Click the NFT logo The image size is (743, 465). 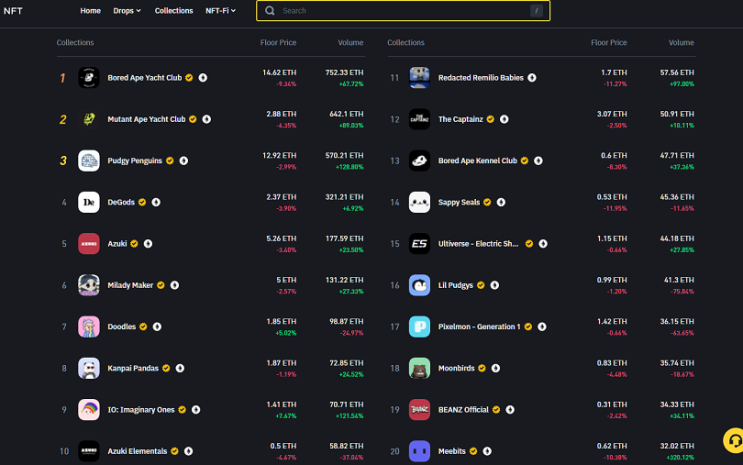tap(13, 11)
